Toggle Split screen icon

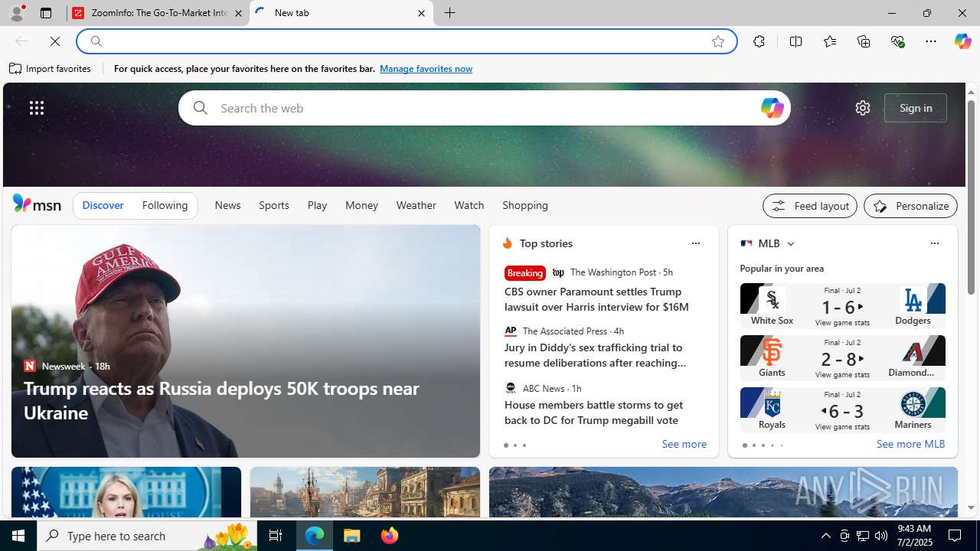(795, 41)
